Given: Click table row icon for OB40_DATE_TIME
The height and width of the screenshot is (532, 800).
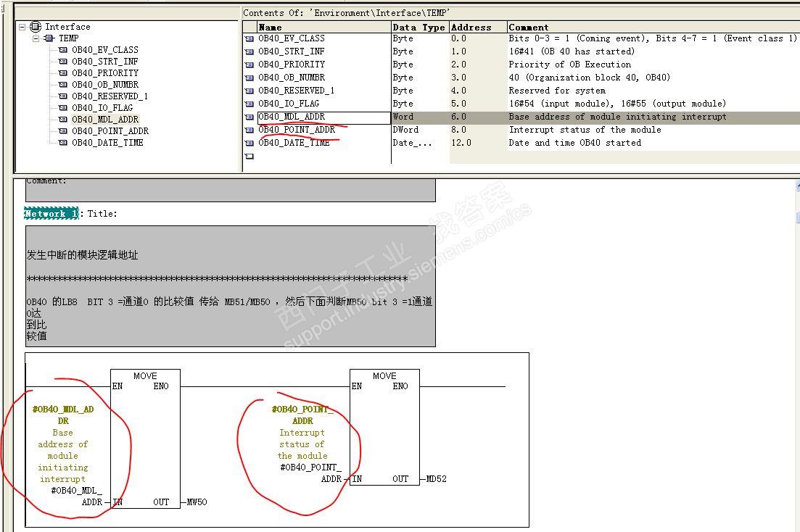Looking at the screenshot, I should [249, 144].
